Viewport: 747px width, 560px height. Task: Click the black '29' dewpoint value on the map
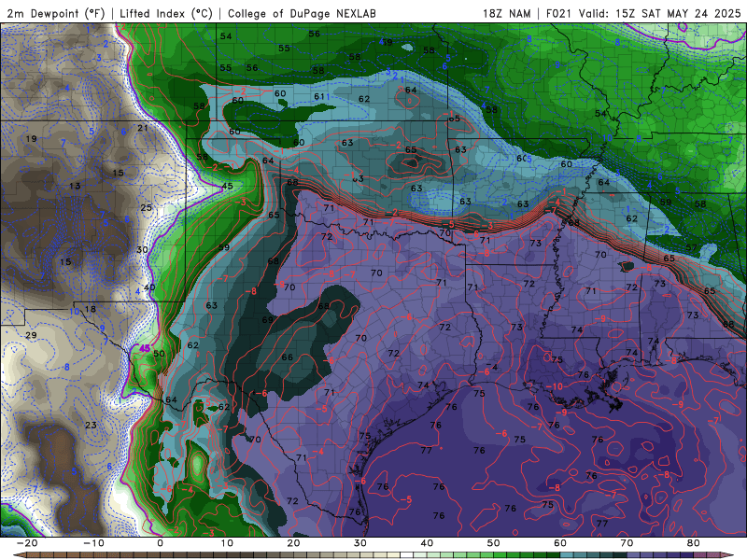pos(31,335)
